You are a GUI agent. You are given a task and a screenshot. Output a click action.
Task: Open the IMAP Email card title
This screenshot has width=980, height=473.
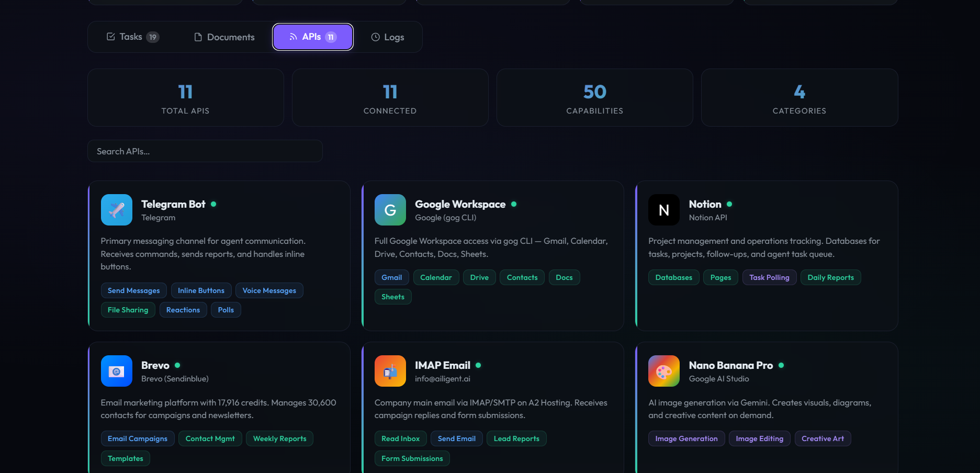coord(443,365)
